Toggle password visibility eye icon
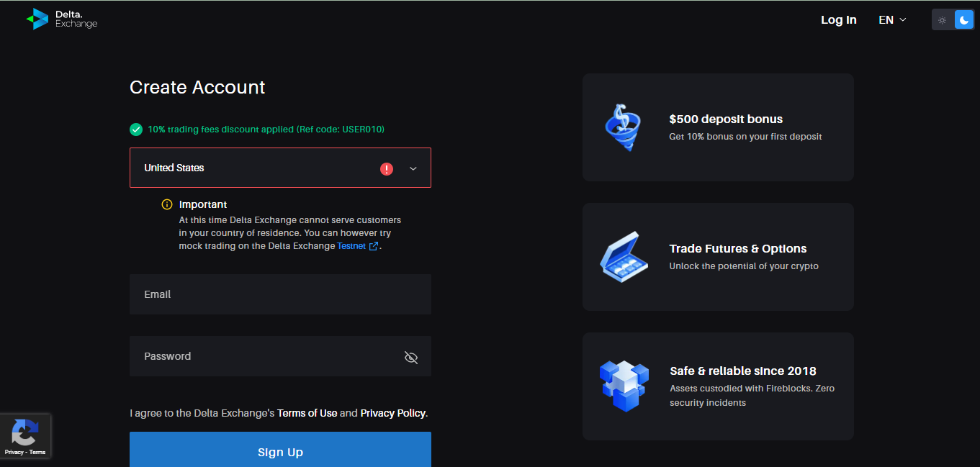The width and height of the screenshot is (980, 467). point(411,358)
